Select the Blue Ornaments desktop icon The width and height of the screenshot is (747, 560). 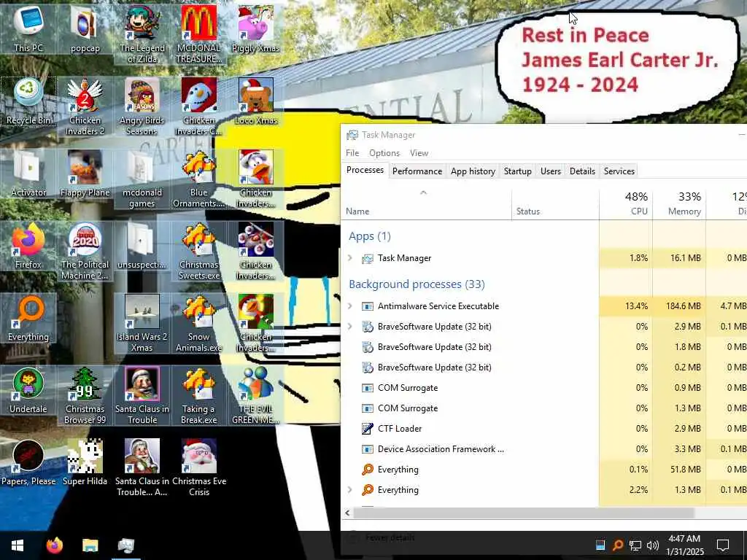tap(198, 179)
